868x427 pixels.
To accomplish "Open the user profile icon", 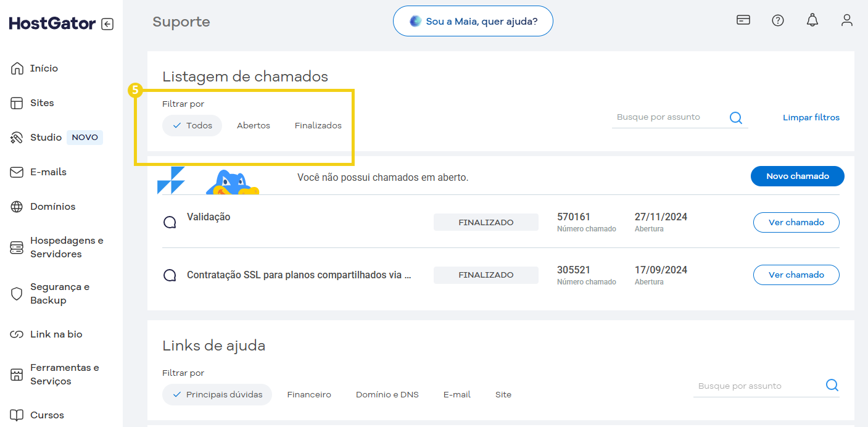I will (x=847, y=20).
